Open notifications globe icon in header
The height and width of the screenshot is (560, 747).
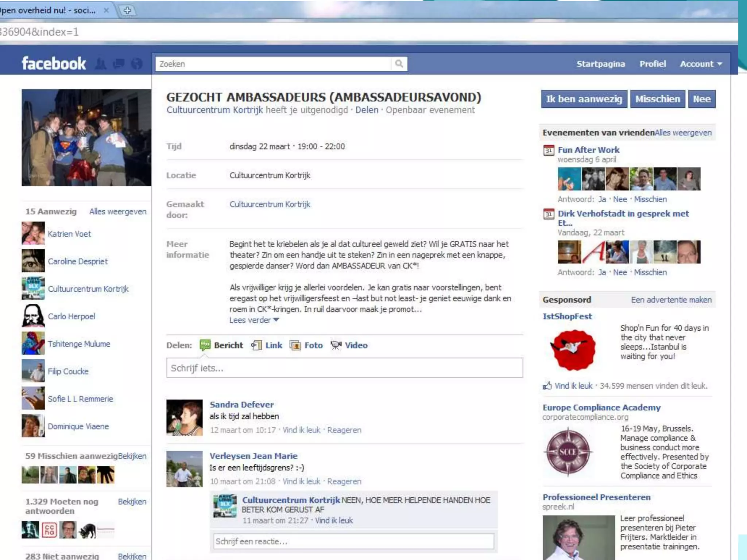pos(137,64)
